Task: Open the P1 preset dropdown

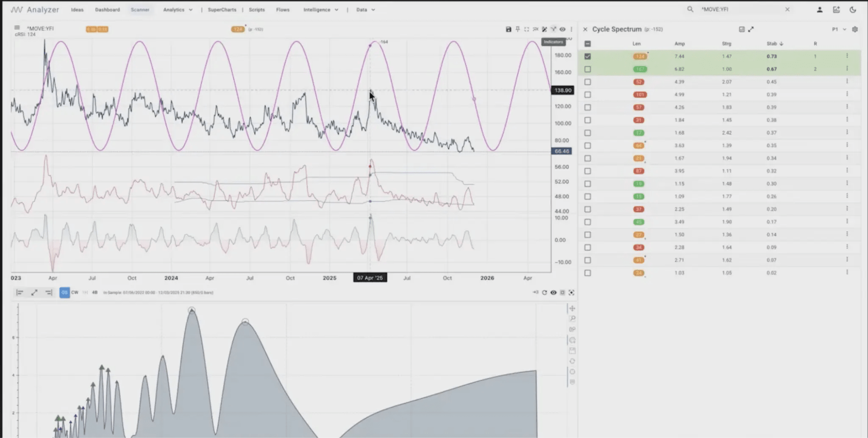Action: [839, 29]
